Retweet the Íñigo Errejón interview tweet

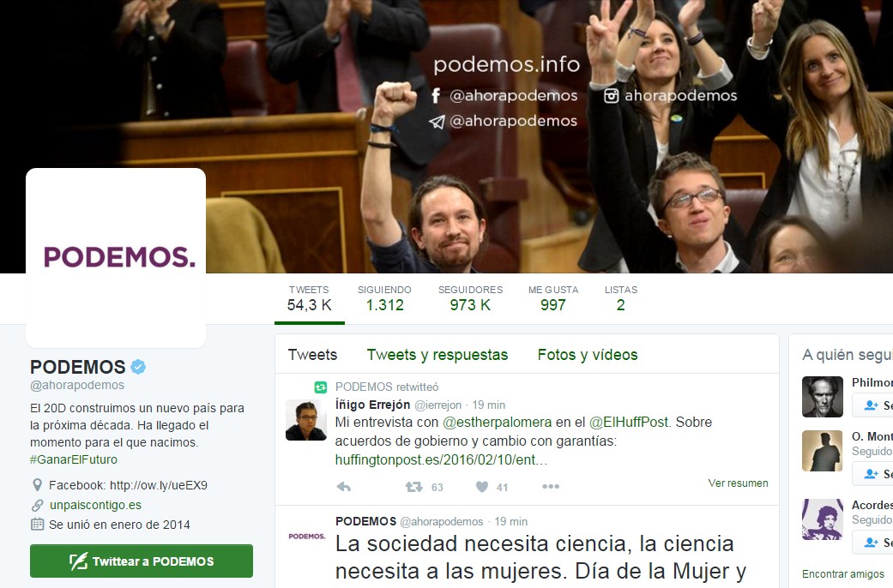pos(413,487)
